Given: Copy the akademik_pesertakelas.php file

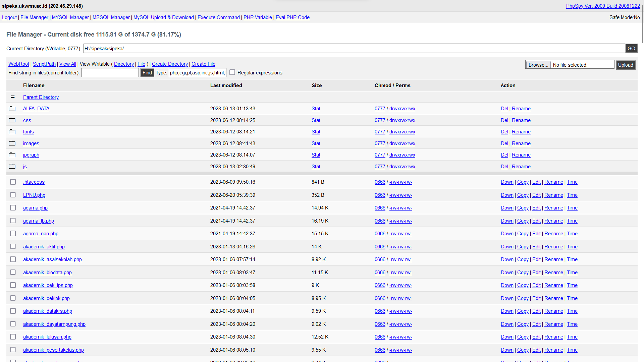Looking at the screenshot, I should click(x=523, y=350).
